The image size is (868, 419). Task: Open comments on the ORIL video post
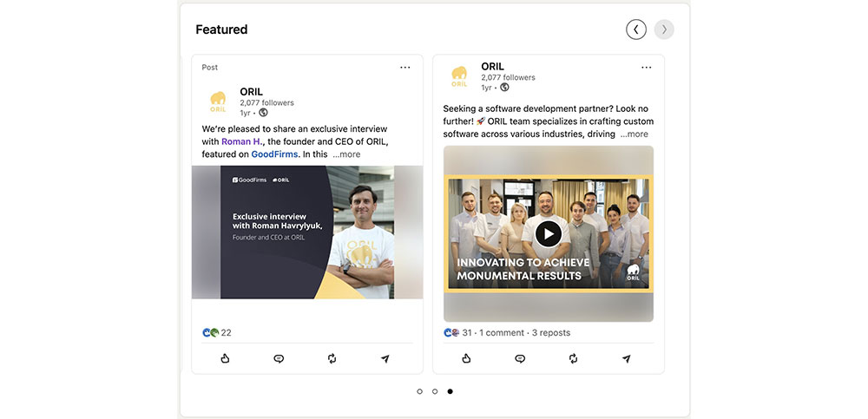(x=520, y=358)
